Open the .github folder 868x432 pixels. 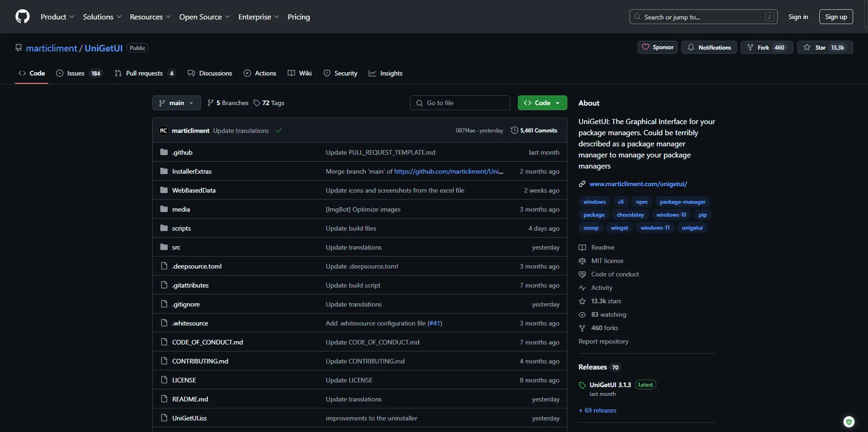click(182, 152)
